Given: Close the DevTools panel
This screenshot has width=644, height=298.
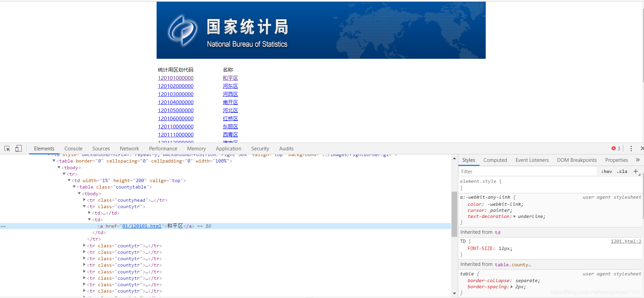Looking at the screenshot, I should point(642,149).
